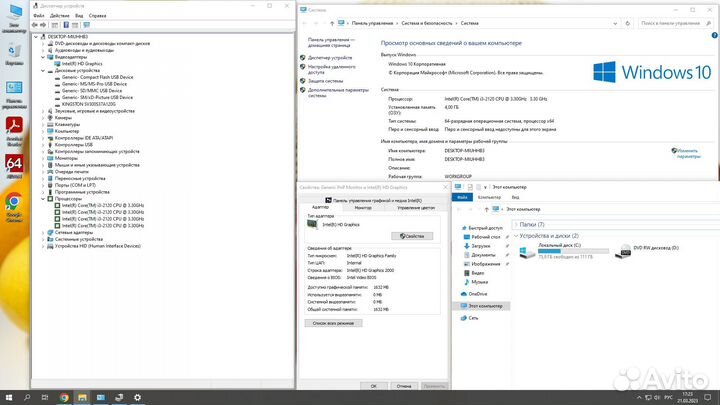
Task: Expand the Папки (7) group
Action: [x=516, y=225]
